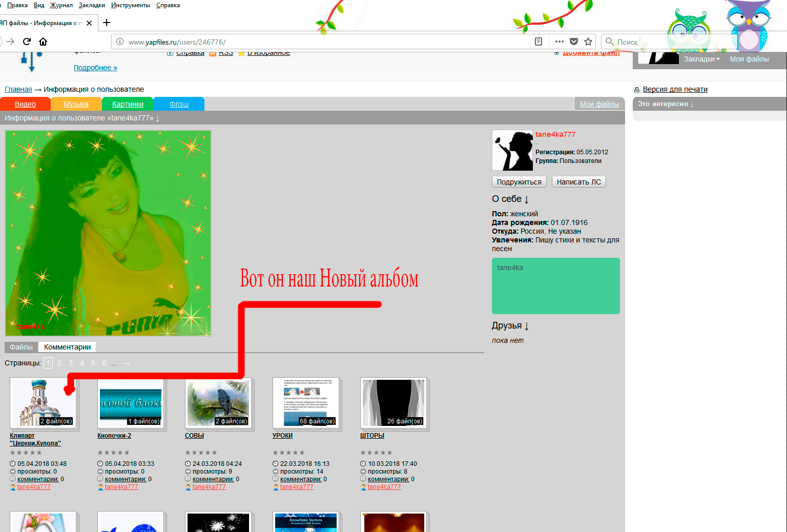Bookmark page with the star icon
This screenshot has height=532, width=787.
(588, 42)
